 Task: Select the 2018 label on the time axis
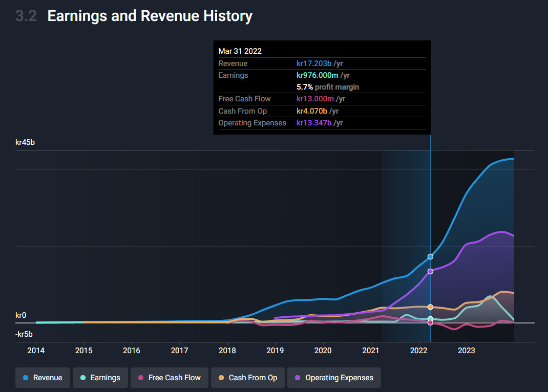point(227,351)
